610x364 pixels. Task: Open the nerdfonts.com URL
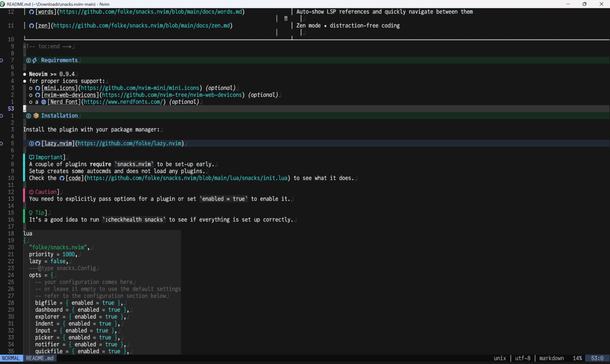coord(124,102)
